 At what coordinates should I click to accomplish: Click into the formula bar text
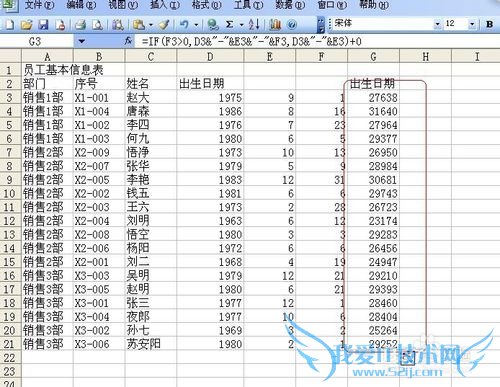[x=252, y=41]
